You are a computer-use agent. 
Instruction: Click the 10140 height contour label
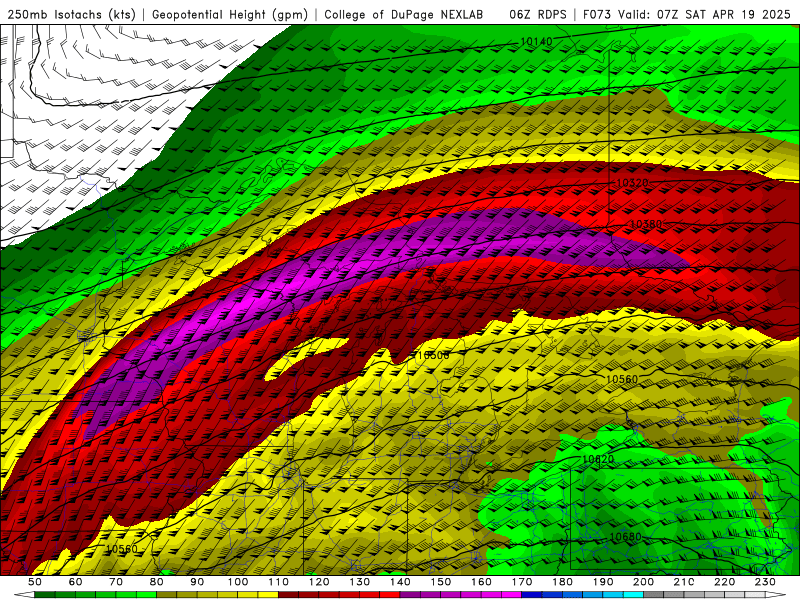point(536,41)
